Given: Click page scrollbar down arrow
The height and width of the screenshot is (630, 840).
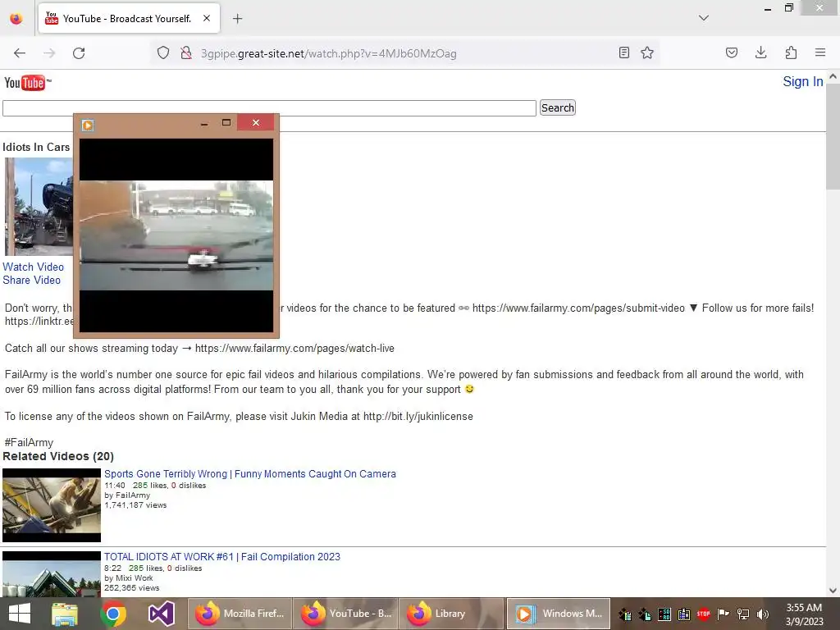Looking at the screenshot, I should [833, 591].
